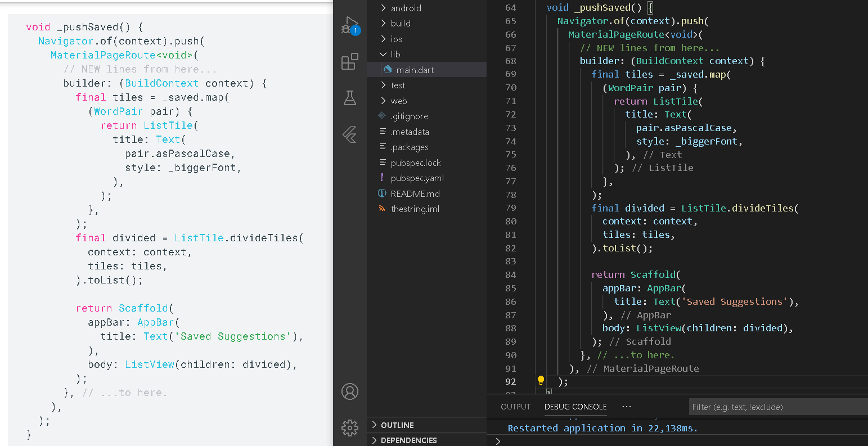The height and width of the screenshot is (446, 868).
Task: Expand the build folder chevron
Action: 383,23
